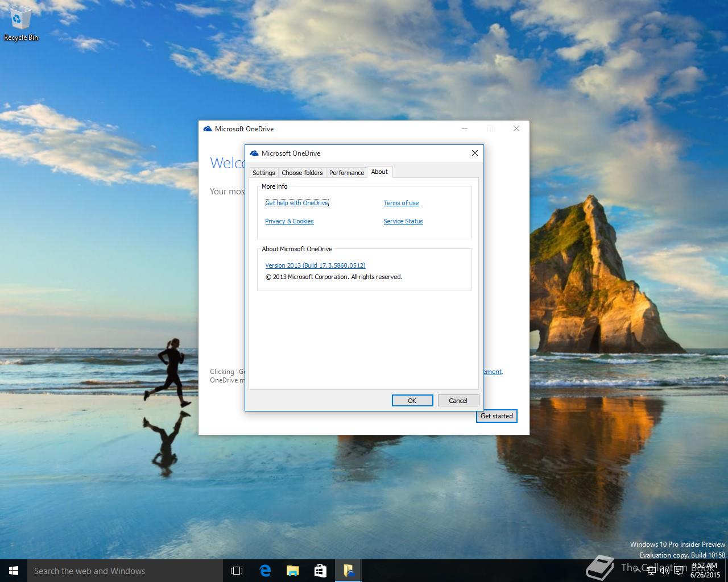The height and width of the screenshot is (582, 728).
Task: Confirm the dialog with OK
Action: [x=412, y=401]
